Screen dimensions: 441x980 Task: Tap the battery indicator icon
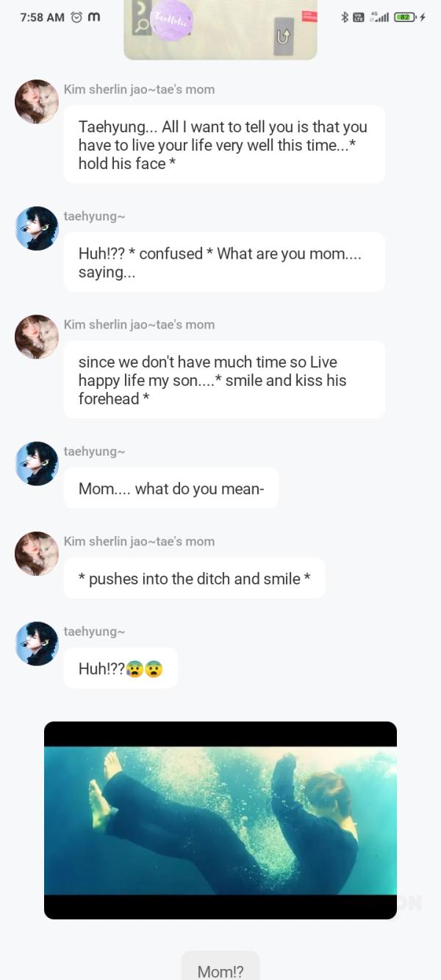tap(404, 17)
